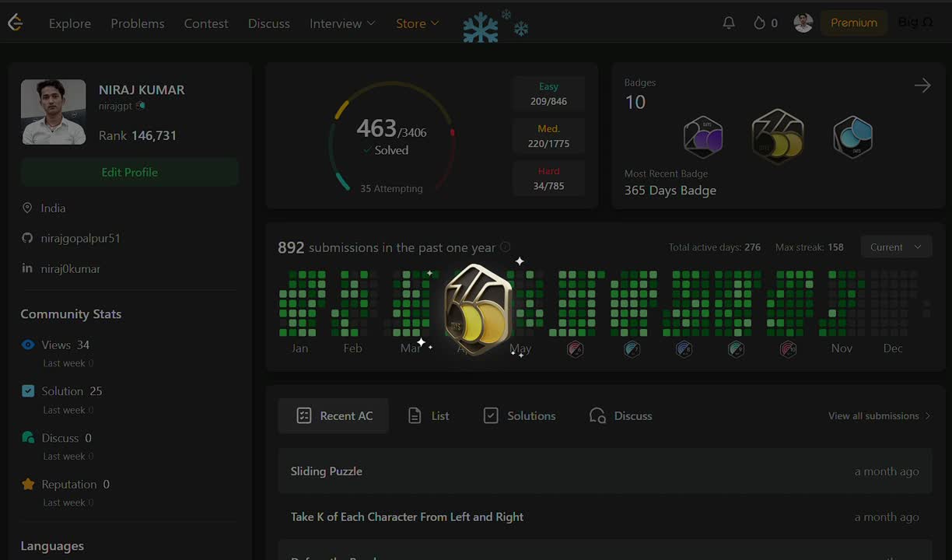Click the Languages section heading
This screenshot has height=560, width=952.
(52, 546)
